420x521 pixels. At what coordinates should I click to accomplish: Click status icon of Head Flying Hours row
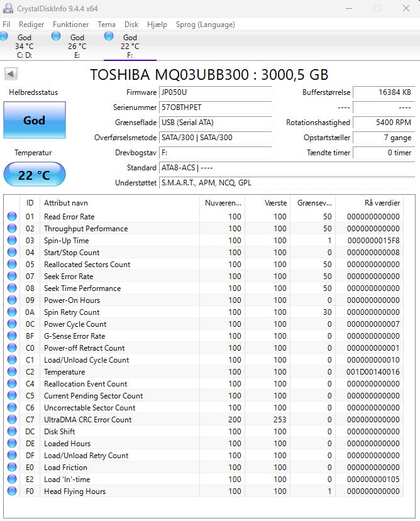(x=12, y=491)
